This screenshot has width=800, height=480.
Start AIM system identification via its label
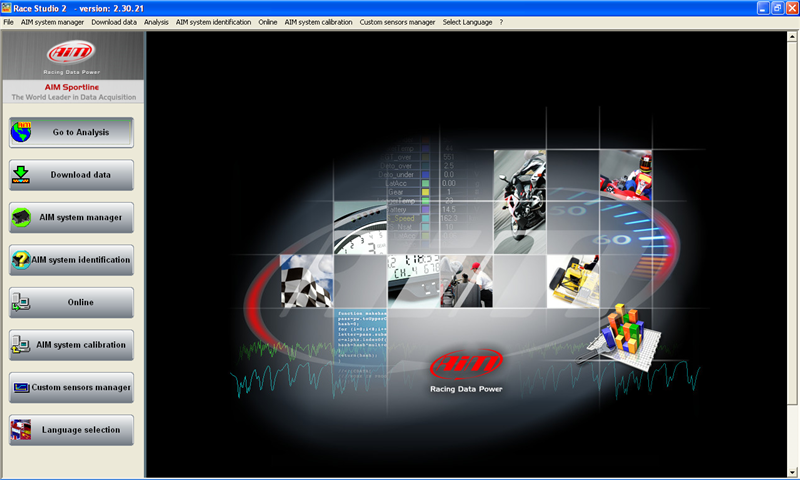[x=81, y=260]
